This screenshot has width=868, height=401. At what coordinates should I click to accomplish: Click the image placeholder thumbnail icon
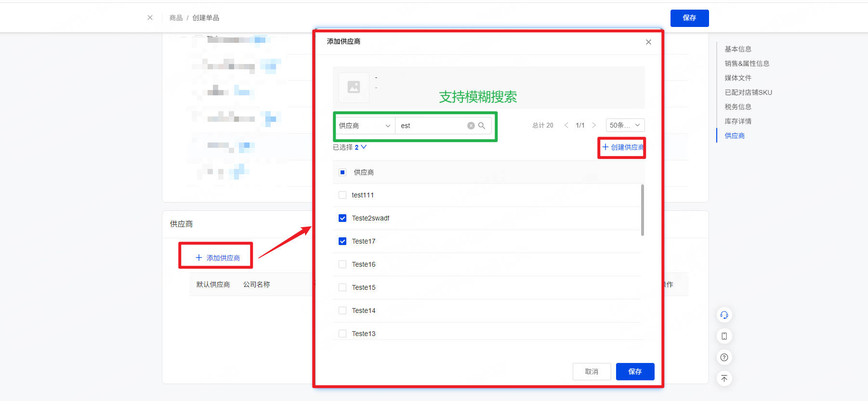[354, 87]
